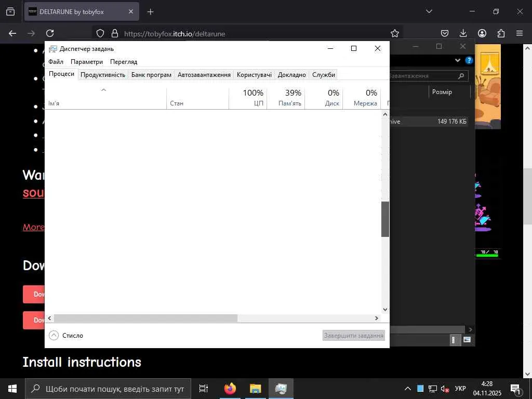Screen dimensions: 532x399
Task: Collapse Task Manager with Стисло
Action: [x=66, y=335]
